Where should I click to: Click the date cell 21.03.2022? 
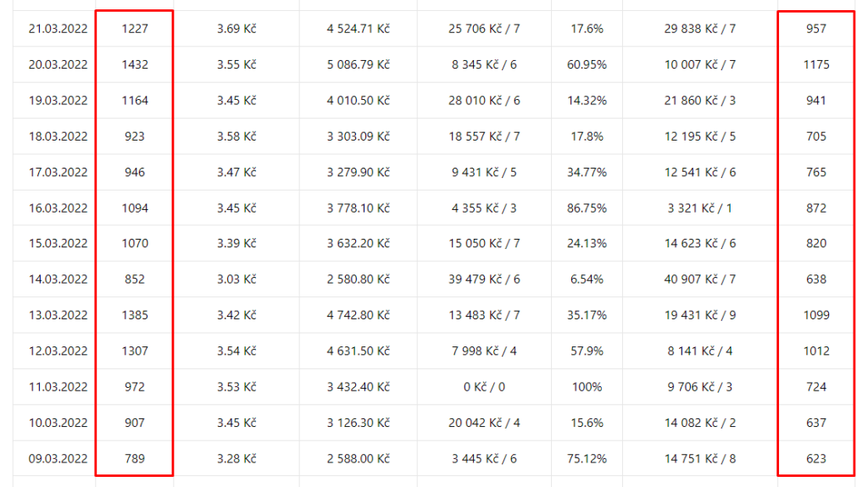(x=58, y=29)
